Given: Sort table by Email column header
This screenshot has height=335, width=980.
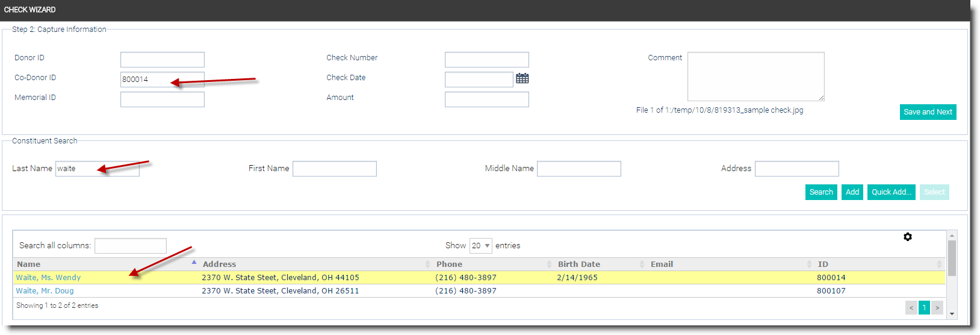Looking at the screenshot, I should (731, 264).
